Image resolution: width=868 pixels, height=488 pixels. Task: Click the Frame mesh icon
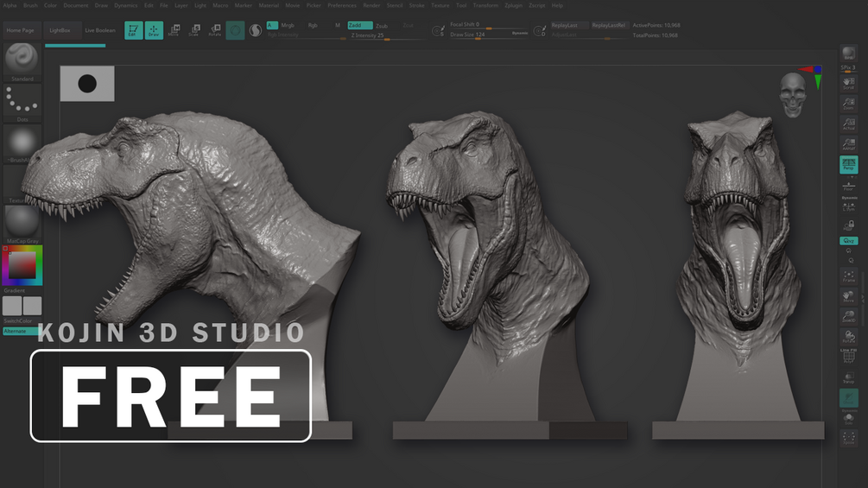848,276
